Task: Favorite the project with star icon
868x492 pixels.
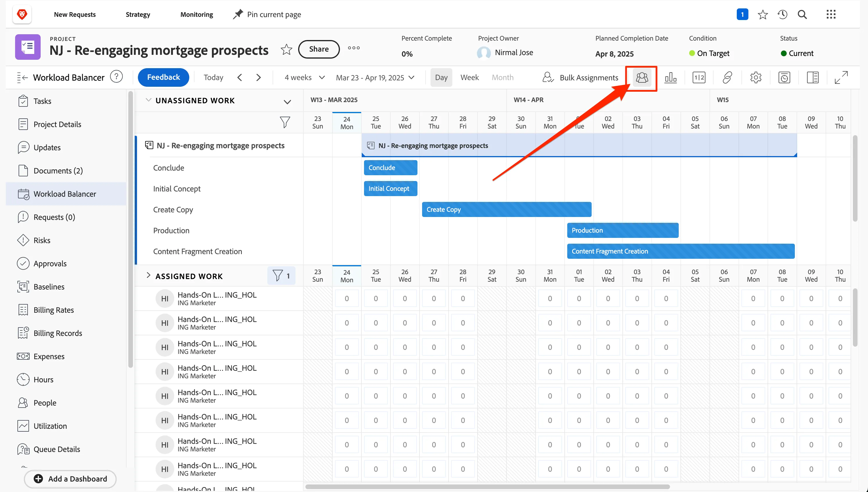Action: pos(286,49)
